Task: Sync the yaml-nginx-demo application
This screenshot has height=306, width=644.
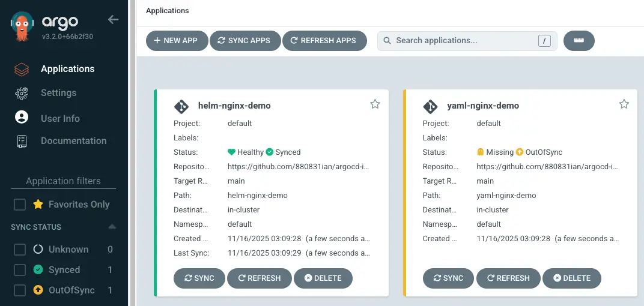Action: tap(448, 278)
